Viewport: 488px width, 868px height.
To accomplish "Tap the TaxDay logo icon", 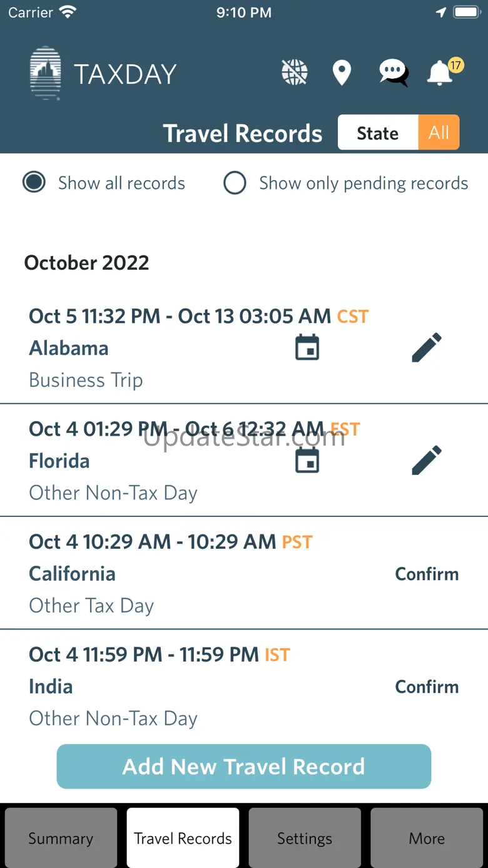I will click(45, 73).
